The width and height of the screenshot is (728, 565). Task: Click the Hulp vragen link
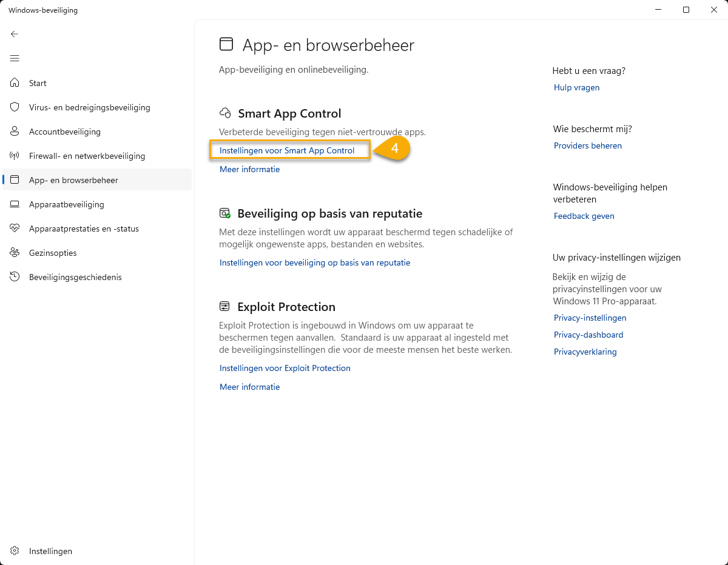[576, 87]
